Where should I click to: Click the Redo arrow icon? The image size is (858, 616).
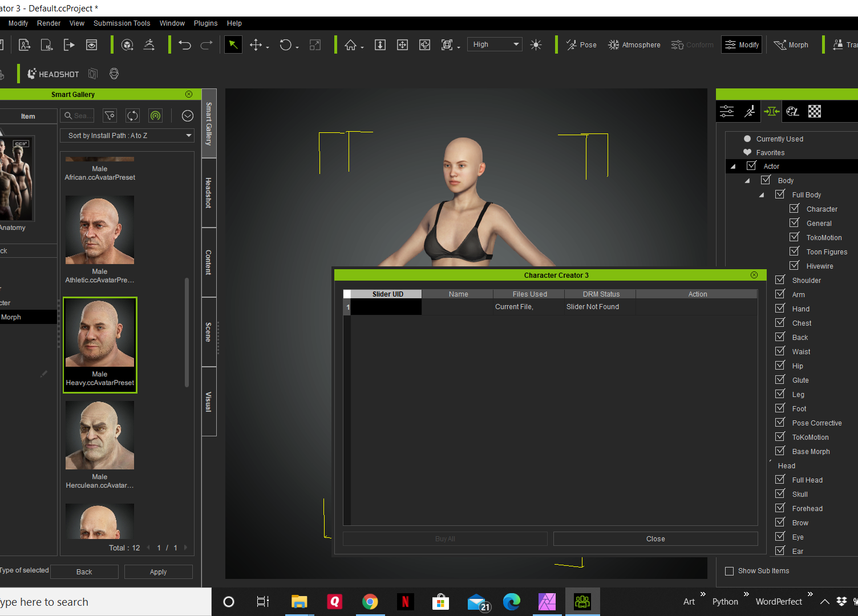[207, 44]
